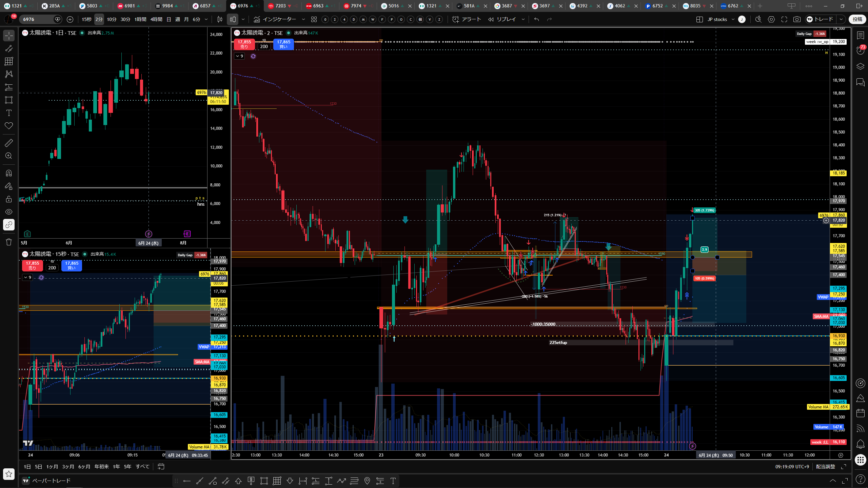Image resolution: width=868 pixels, height=488 pixels.
Task: Click the blue 17,865 買い button
Action: pos(283,44)
